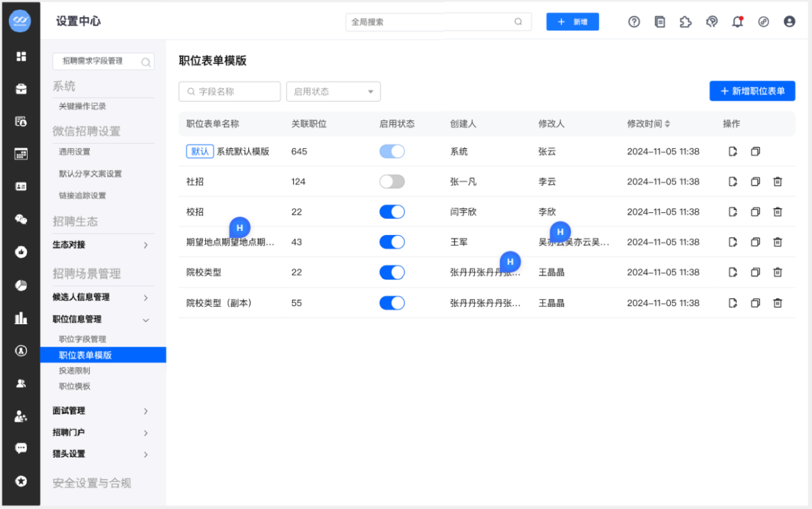
Task: Select 职位字段管理 in sidebar
Action: tap(83, 339)
